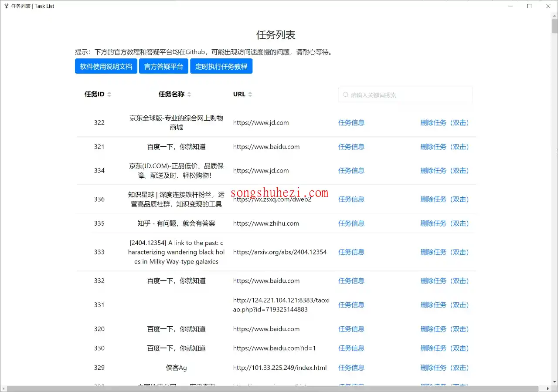Select task name 京东全球版-专业的综合网上购物商城
The width and height of the screenshot is (558, 392).
[176, 123]
